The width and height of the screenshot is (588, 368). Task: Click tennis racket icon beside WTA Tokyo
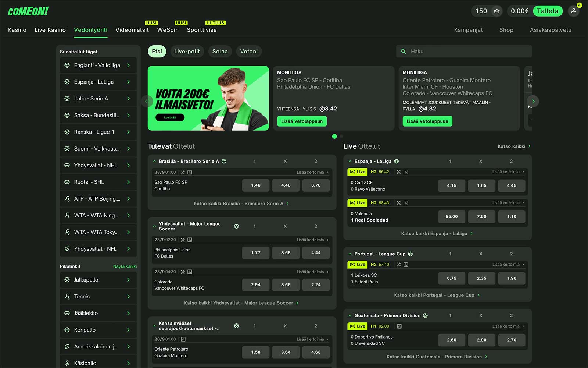67,232
